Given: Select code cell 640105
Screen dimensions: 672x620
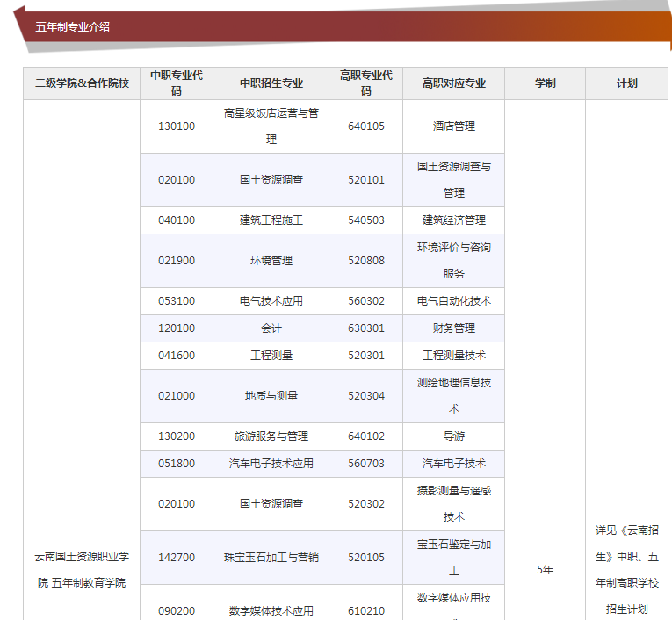Looking at the screenshot, I should 366,126.
